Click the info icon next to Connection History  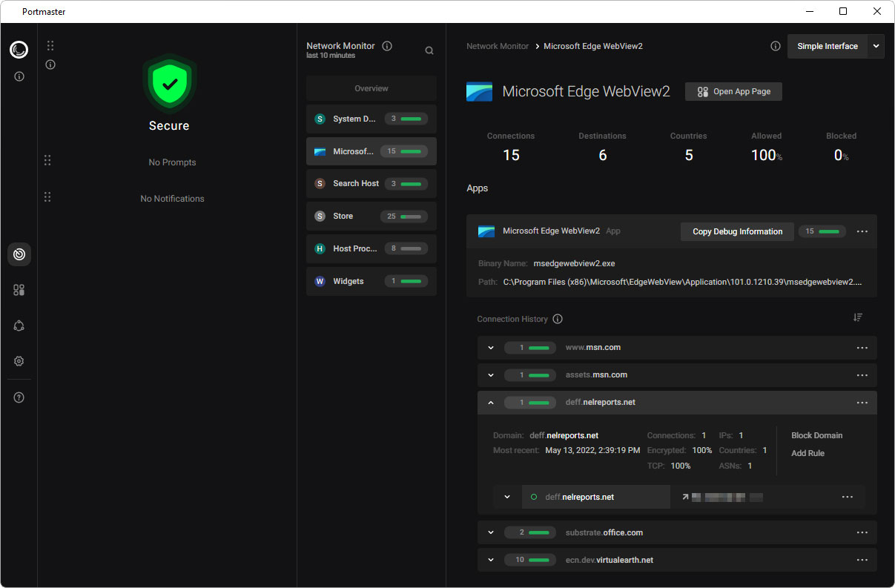tap(558, 319)
